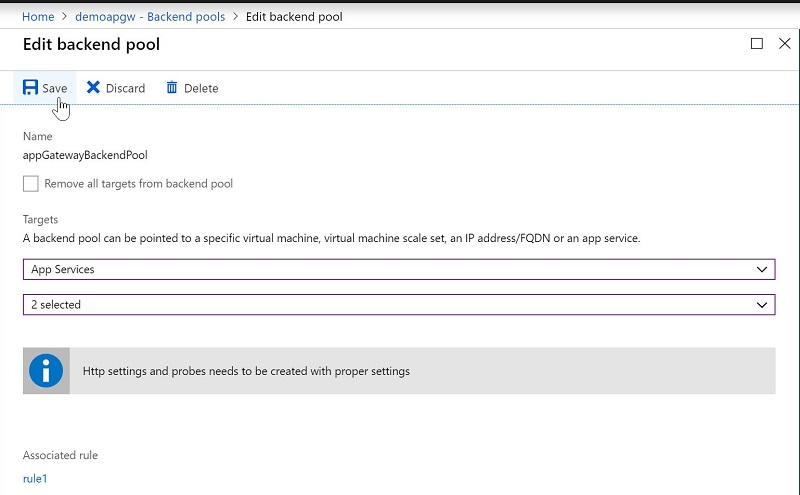
Task: Click the Discard X icon in toolbar
Action: click(93, 88)
